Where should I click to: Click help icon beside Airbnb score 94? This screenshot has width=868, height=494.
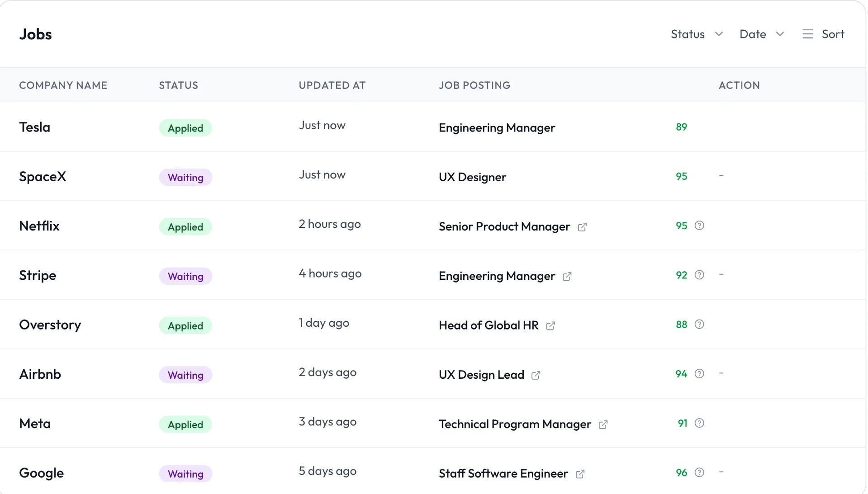(699, 374)
